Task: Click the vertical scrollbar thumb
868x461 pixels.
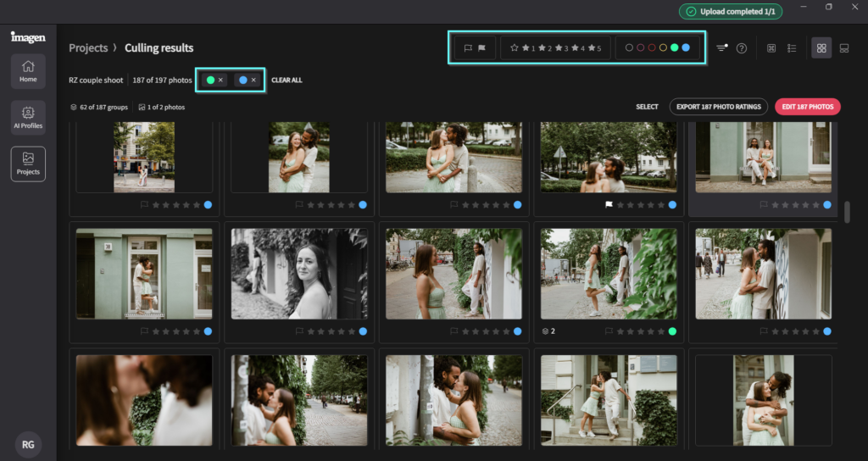Action: pyautogui.click(x=847, y=213)
